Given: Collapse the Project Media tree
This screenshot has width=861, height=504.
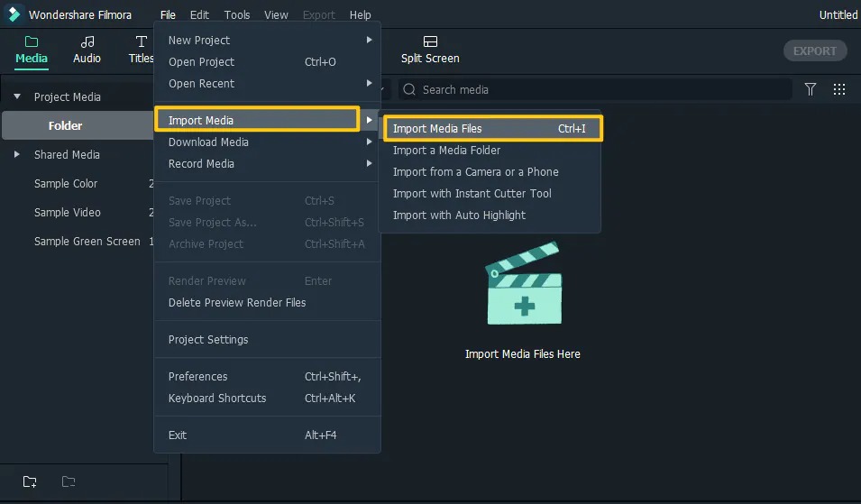Looking at the screenshot, I should click(x=17, y=96).
